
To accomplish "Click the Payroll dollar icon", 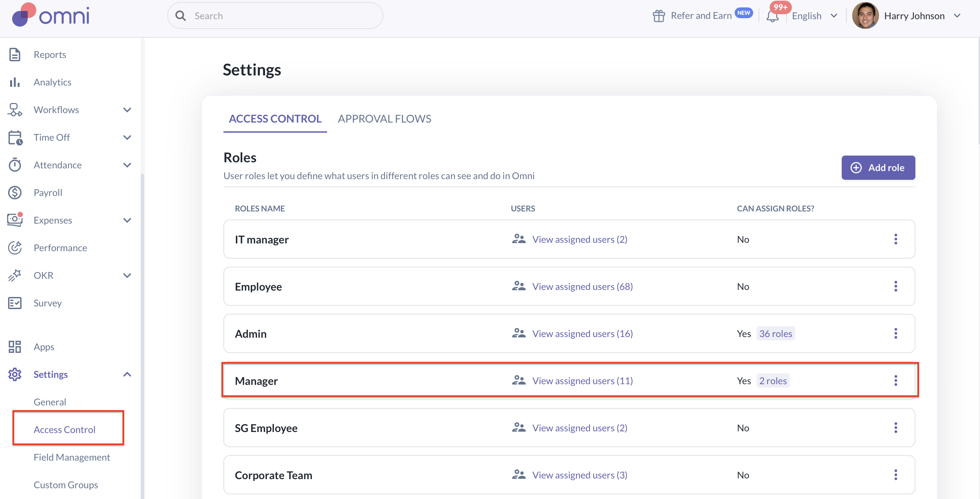I will (x=15, y=193).
